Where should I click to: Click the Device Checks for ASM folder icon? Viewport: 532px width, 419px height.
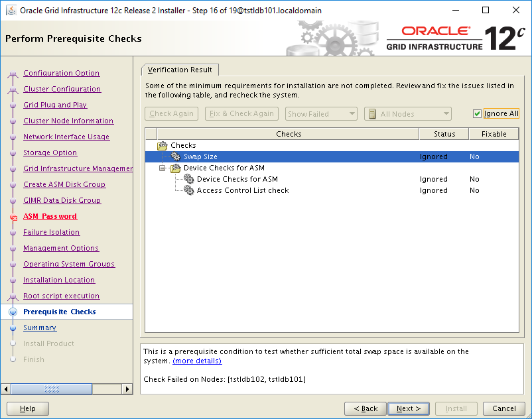(175, 168)
